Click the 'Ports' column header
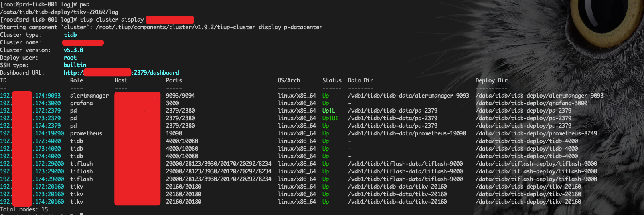Viewport: 644px width, 215px height. [x=174, y=80]
